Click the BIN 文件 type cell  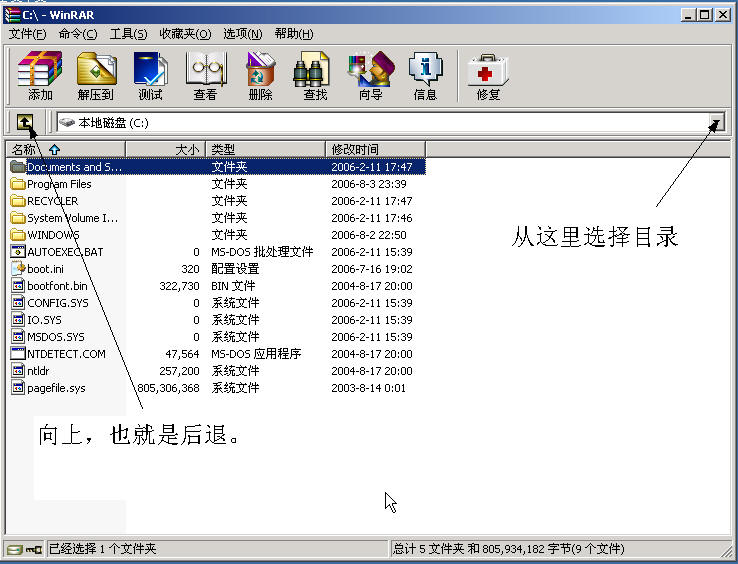pos(233,286)
